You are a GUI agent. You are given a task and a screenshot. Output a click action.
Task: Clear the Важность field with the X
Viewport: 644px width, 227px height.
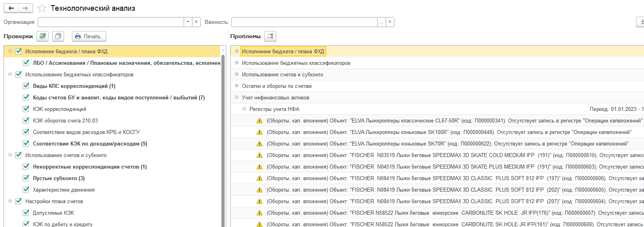click(x=390, y=22)
